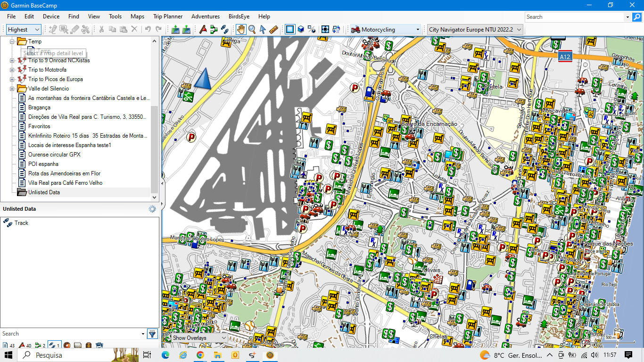Screen dimensions: 644x362
Task: Select the Track item in Unlisted Data
Action: click(21, 223)
